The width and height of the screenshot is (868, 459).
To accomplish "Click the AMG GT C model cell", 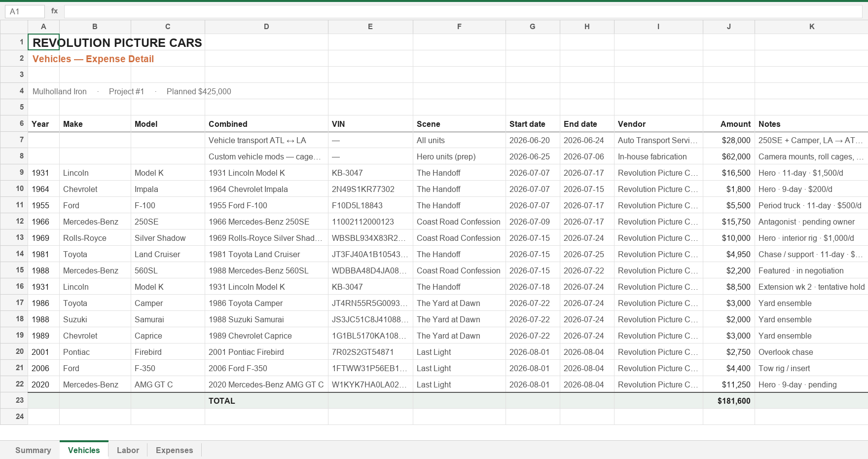I will [x=168, y=384].
